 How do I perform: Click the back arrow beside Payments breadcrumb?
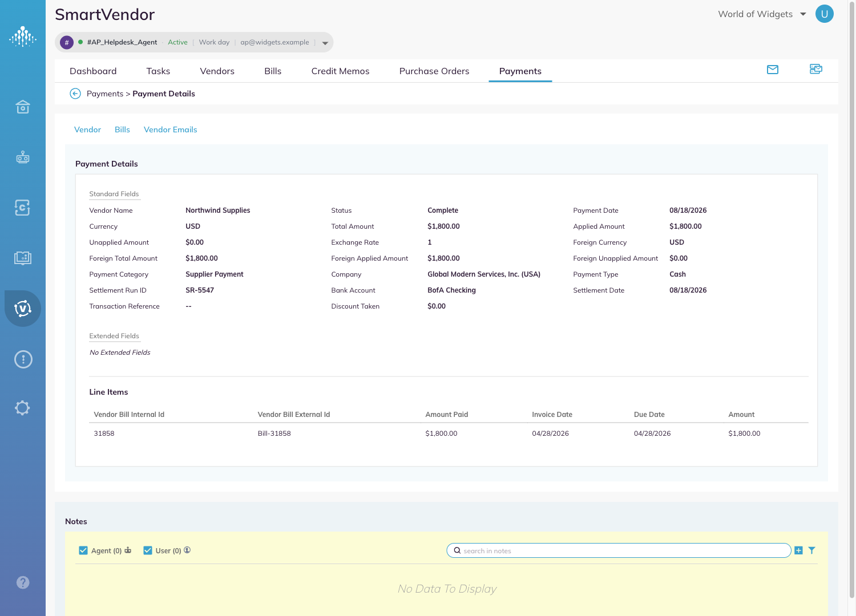[x=75, y=94]
